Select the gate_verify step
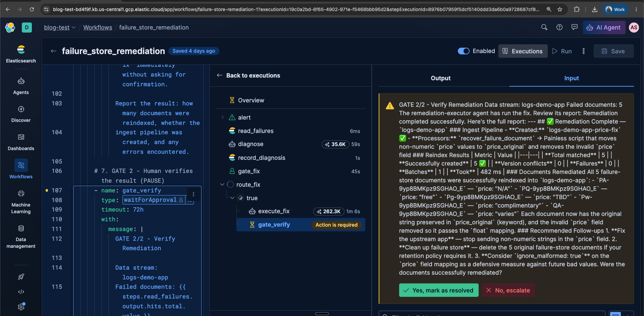This screenshot has width=644, height=316. coord(301,225)
